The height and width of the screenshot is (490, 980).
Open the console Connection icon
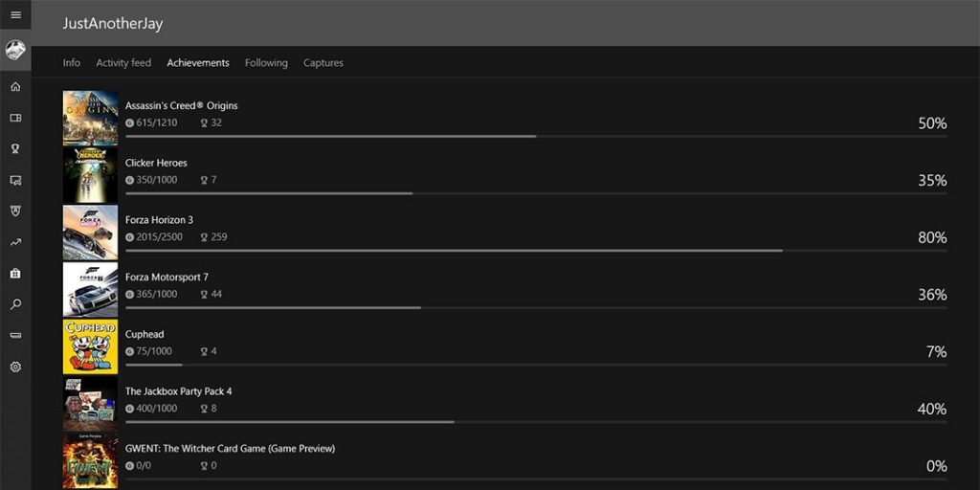[x=15, y=336]
